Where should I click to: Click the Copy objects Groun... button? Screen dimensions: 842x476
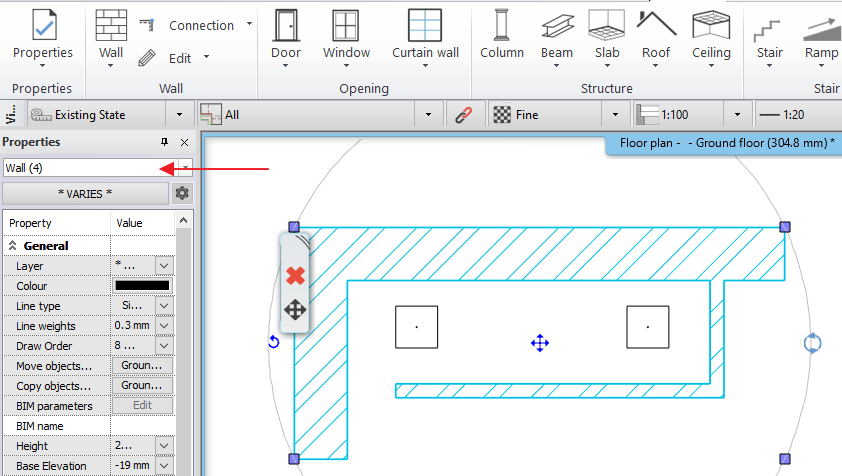coord(142,385)
